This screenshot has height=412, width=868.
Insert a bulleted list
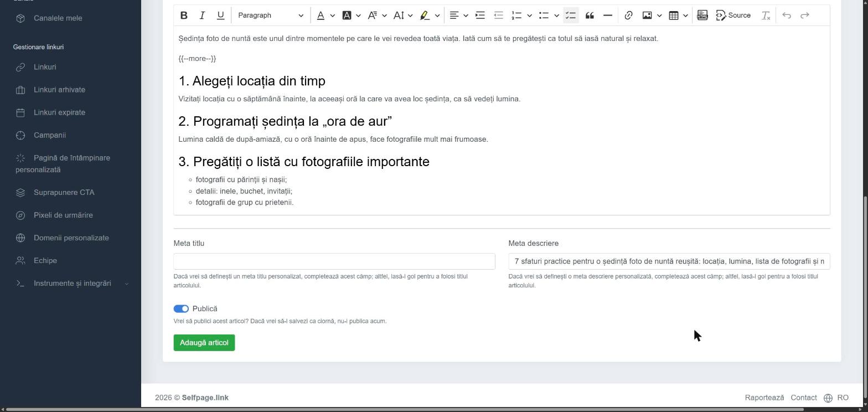[x=544, y=16]
